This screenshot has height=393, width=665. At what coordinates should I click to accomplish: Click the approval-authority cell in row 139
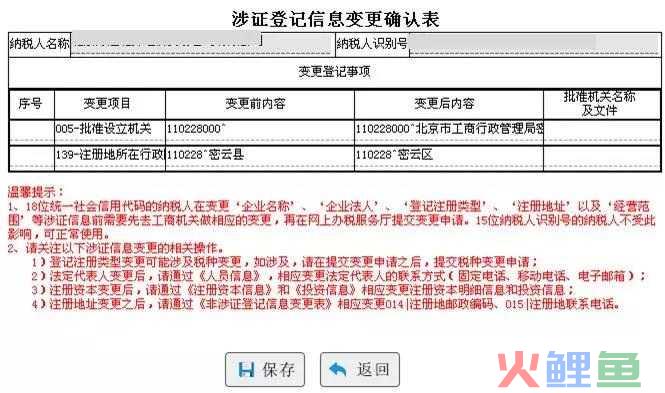tap(601, 158)
